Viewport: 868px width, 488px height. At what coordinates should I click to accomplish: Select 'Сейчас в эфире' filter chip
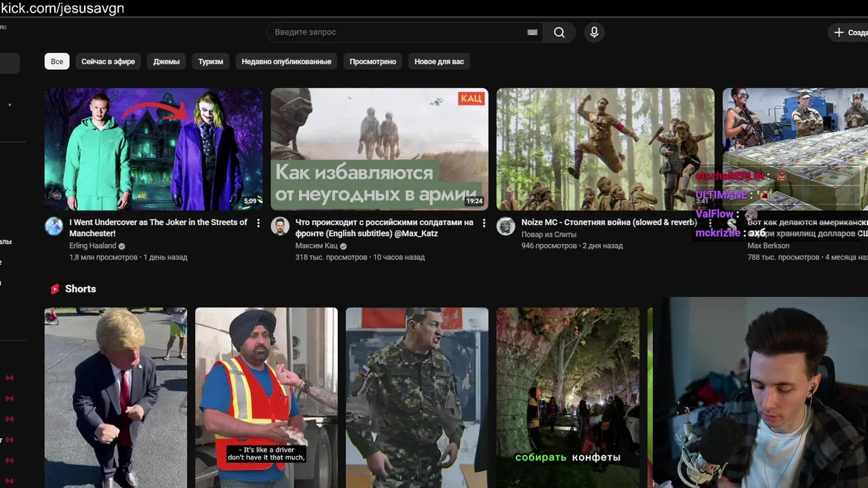click(x=108, y=62)
